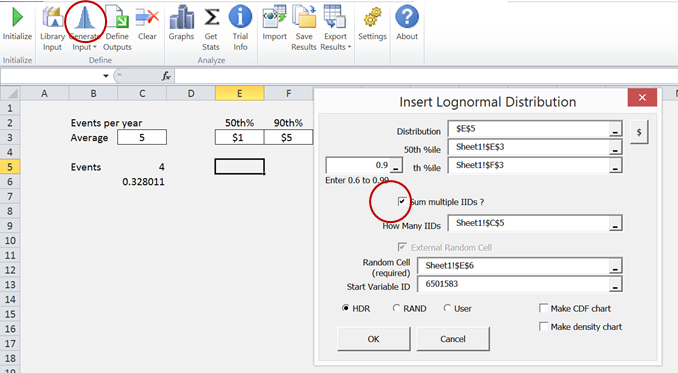Click the 50th% header cell
Image resolution: width=678 pixels, height=373 pixels.
pos(240,123)
